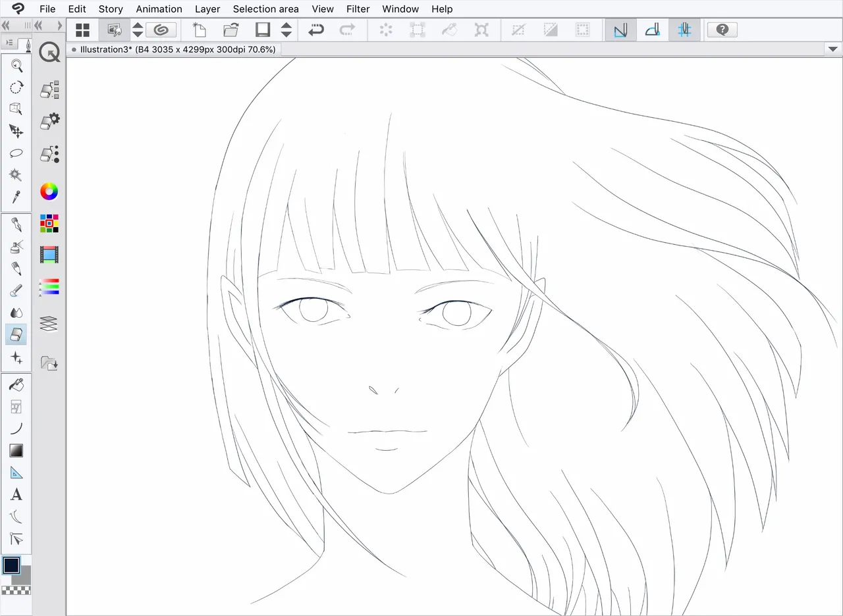Select the Pen tool
The image size is (843, 616).
pos(16,225)
